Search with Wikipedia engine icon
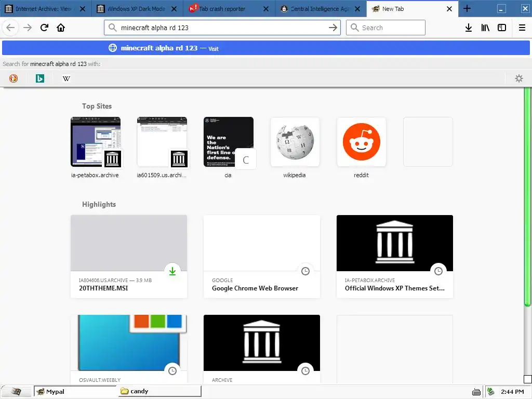532x399 pixels. 66,78
